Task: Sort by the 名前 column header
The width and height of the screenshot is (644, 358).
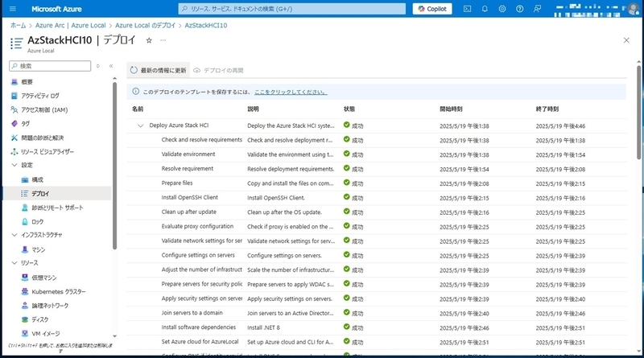Action: click(x=138, y=109)
